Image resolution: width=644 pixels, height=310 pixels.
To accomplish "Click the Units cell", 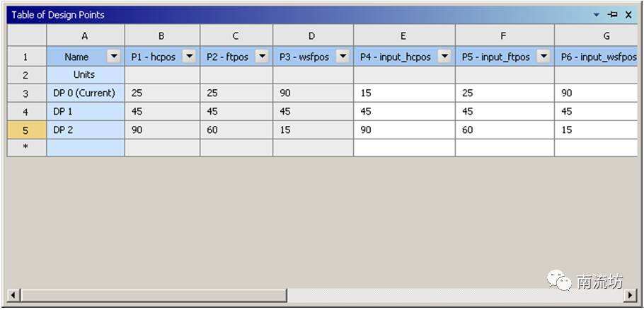I will click(x=86, y=75).
